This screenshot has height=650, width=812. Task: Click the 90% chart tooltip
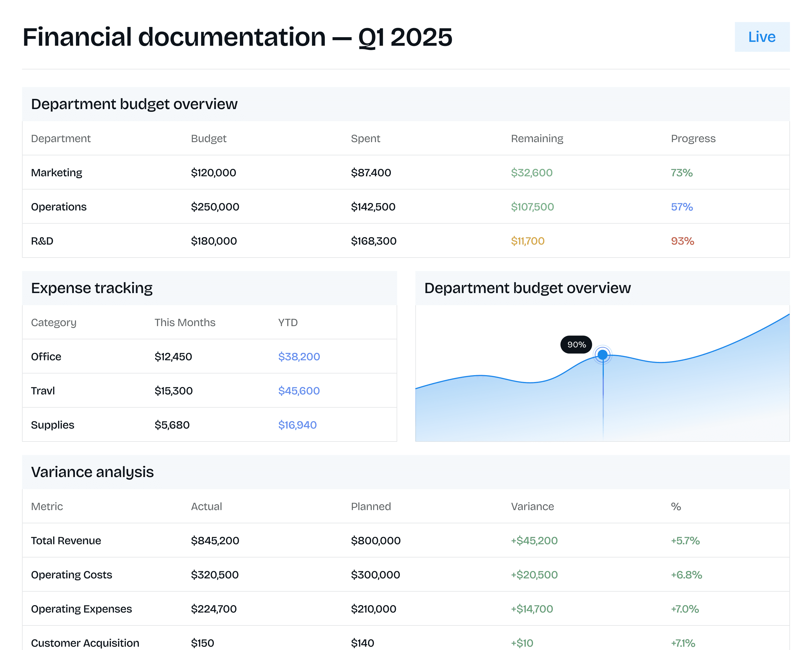click(x=576, y=344)
